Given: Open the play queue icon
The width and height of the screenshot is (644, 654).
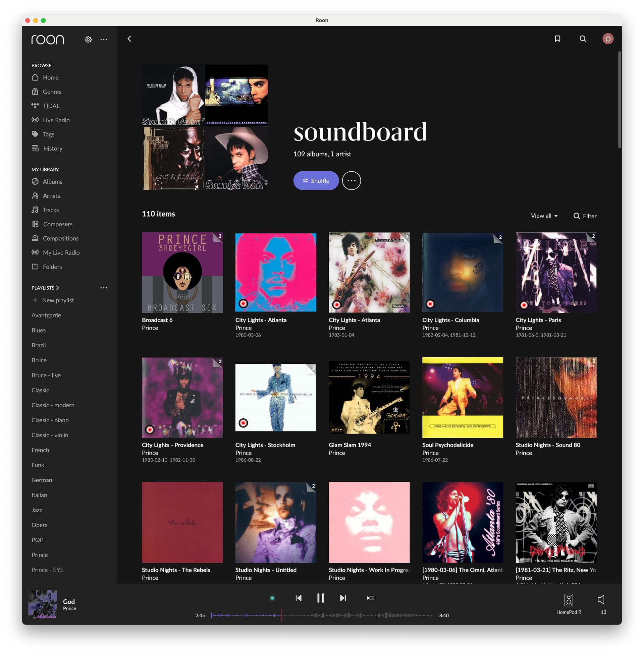Looking at the screenshot, I should [x=370, y=598].
